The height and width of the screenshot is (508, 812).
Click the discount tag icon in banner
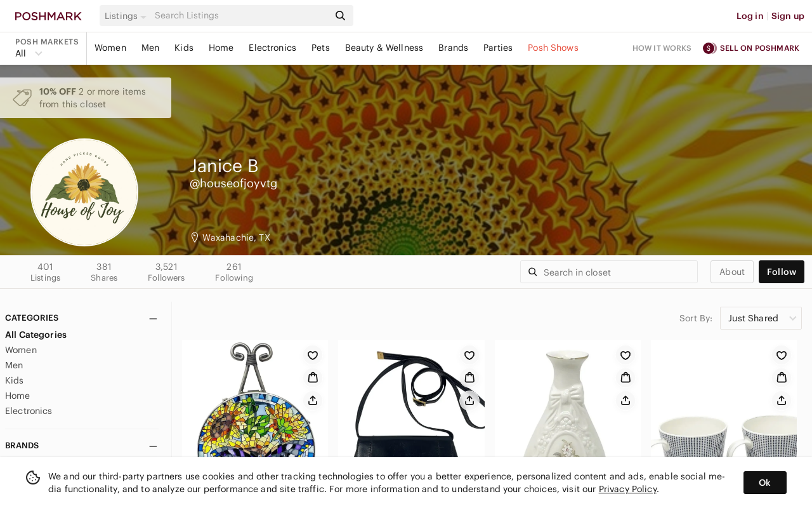(22, 98)
